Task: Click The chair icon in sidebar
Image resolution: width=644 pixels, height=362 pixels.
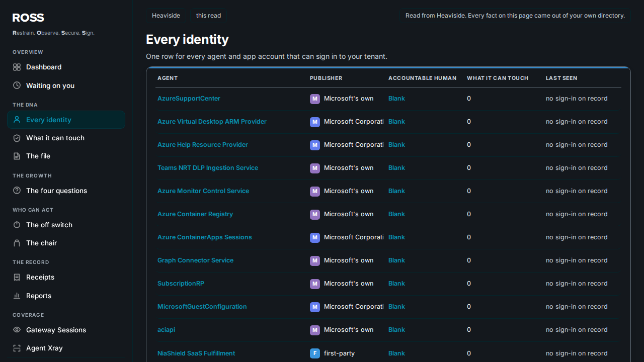Action: click(17, 243)
